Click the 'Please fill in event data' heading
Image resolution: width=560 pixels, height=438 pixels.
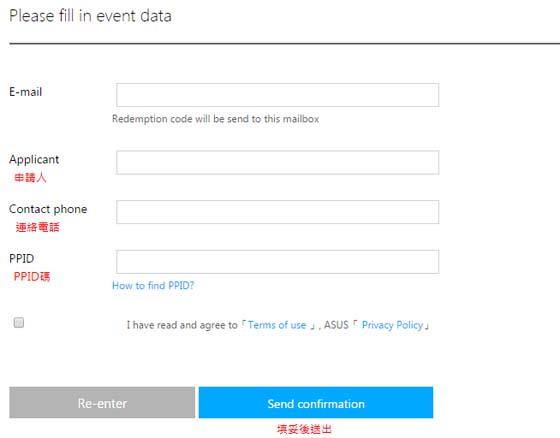[90, 16]
